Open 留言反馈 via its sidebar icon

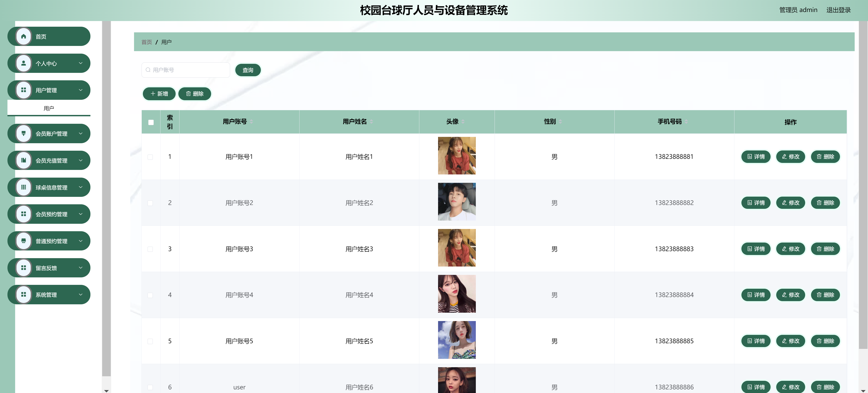(x=24, y=267)
